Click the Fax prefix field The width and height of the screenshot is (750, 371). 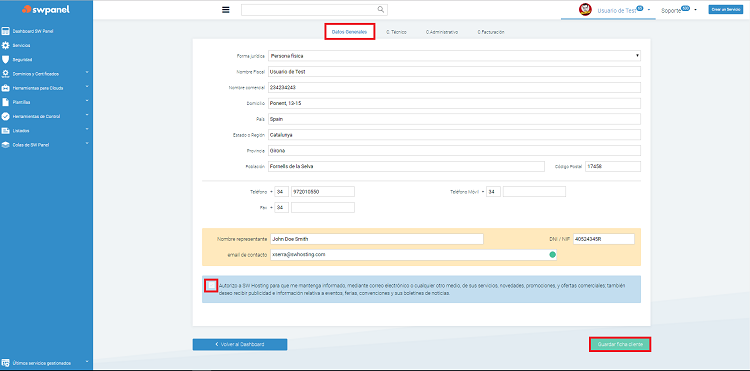282,207
